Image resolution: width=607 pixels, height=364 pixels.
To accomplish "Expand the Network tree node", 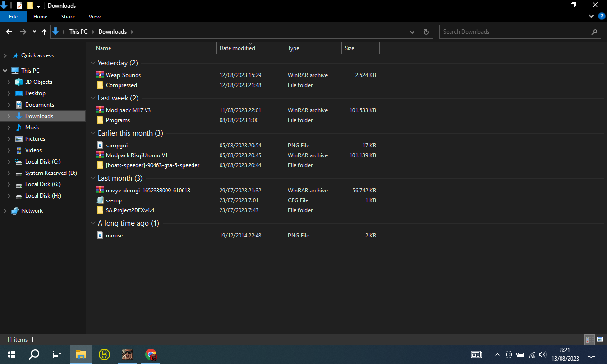I will point(5,211).
